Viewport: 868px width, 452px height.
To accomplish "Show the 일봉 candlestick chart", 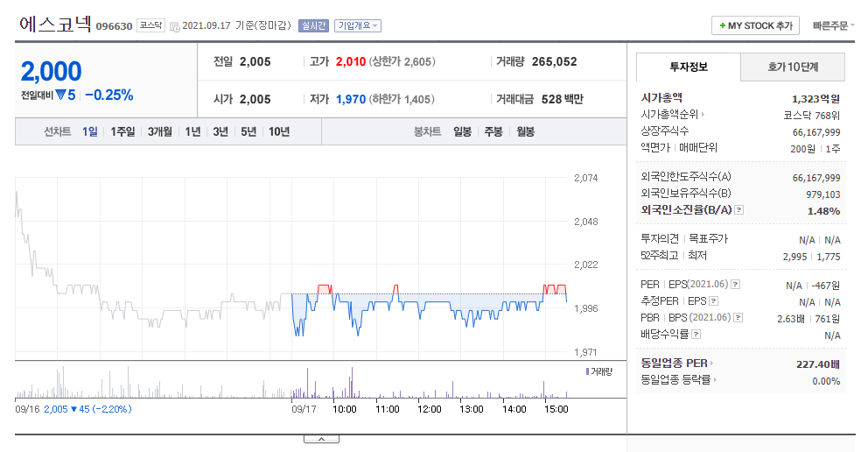I will point(462,131).
